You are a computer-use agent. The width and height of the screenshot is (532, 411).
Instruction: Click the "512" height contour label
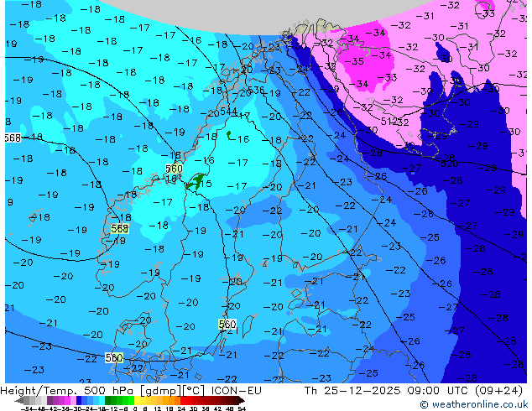tap(389, 122)
